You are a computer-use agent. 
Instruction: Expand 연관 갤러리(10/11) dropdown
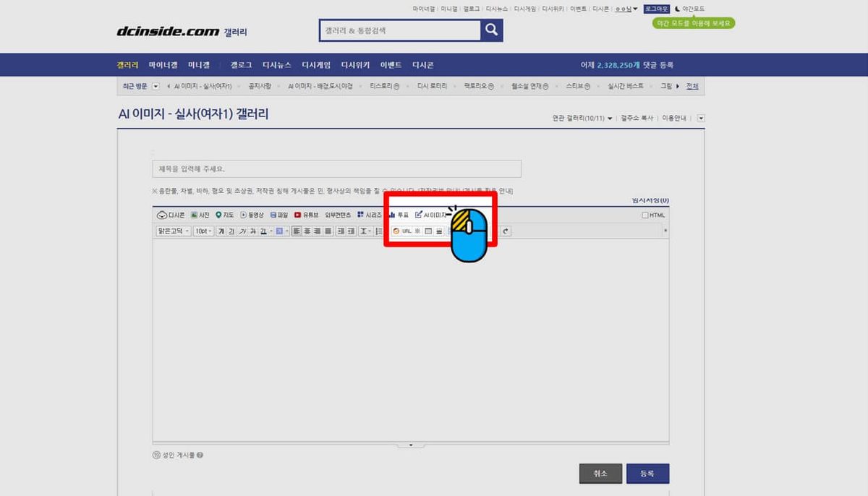click(x=610, y=119)
